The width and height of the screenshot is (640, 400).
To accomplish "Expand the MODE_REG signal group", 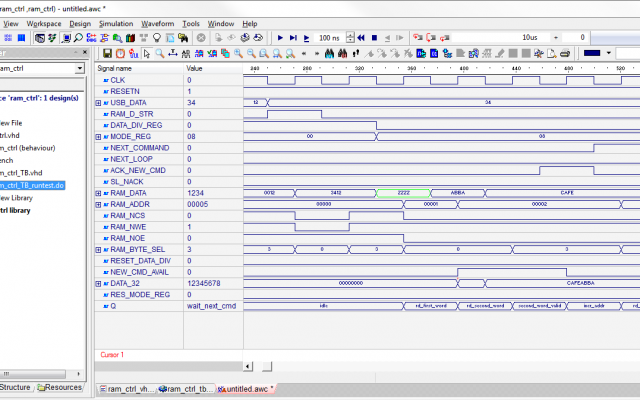I will click(98, 136).
